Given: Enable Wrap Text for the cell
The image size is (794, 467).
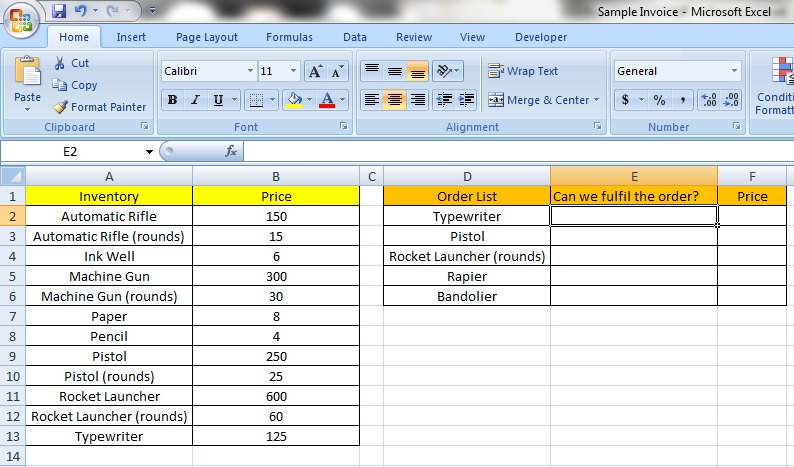Looking at the screenshot, I should 523,71.
